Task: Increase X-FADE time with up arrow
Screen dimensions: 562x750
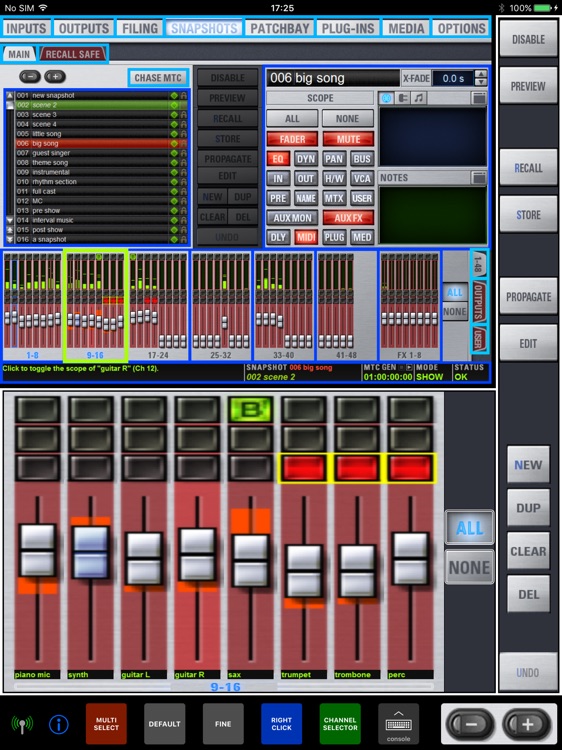Action: click(x=482, y=74)
